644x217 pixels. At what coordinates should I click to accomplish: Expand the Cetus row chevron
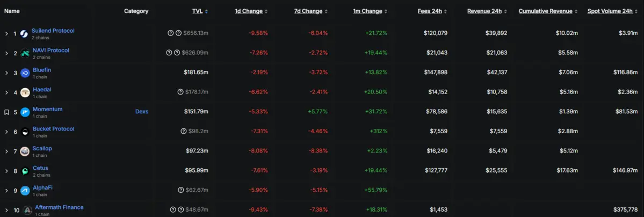[x=6, y=171]
